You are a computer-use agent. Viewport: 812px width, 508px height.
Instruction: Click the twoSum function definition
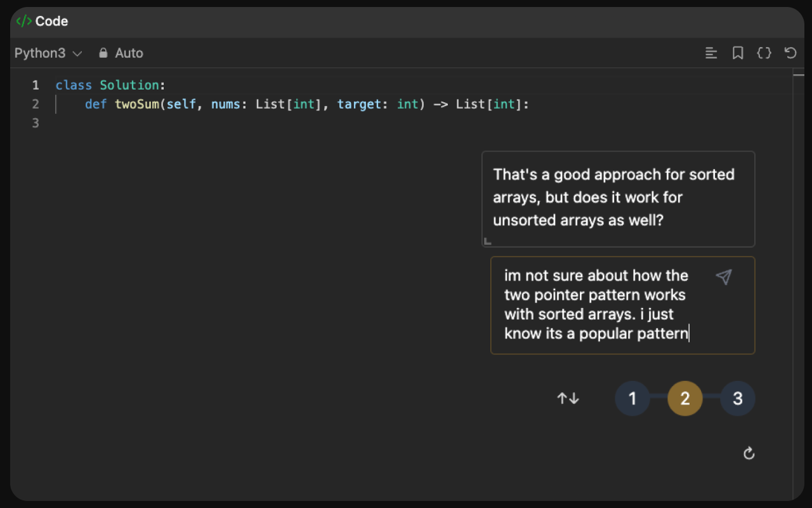point(136,104)
